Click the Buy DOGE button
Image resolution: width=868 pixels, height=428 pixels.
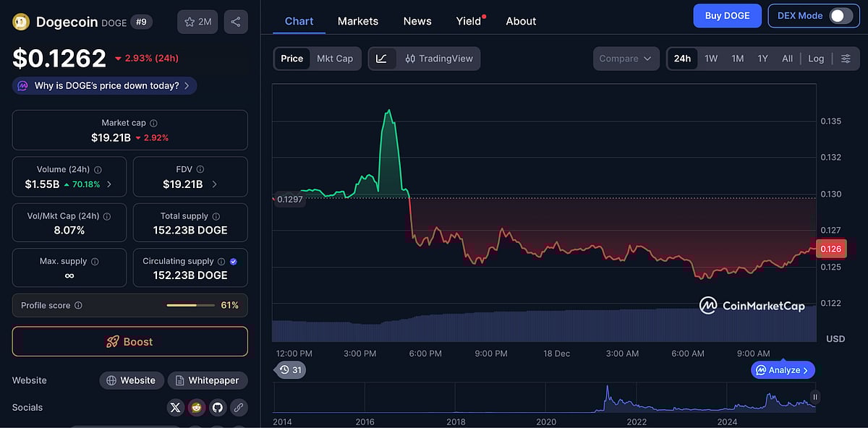[x=727, y=15]
